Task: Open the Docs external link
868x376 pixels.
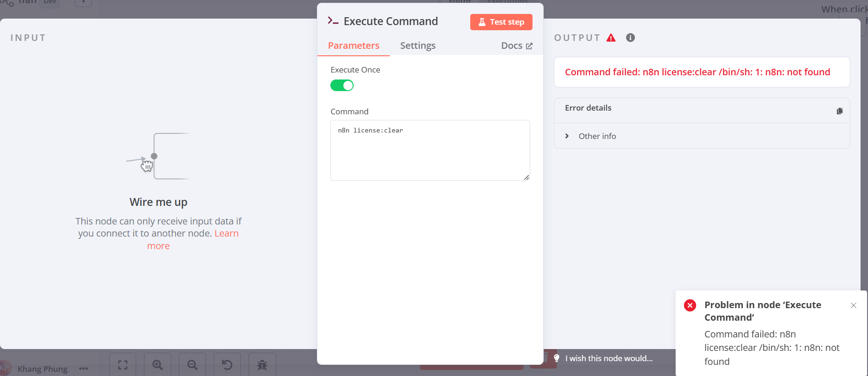Action: (517, 46)
